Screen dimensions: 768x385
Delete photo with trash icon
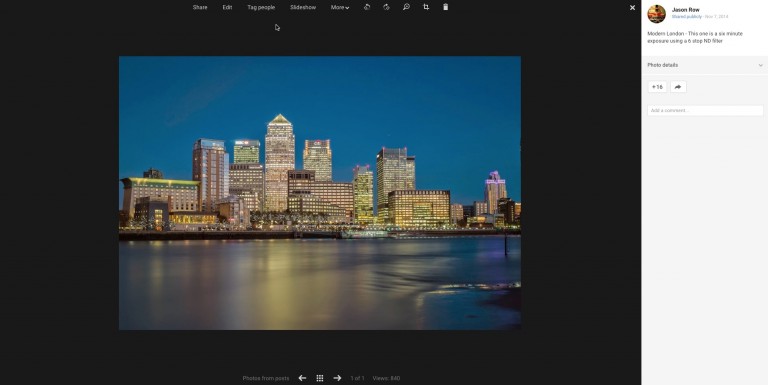click(445, 7)
